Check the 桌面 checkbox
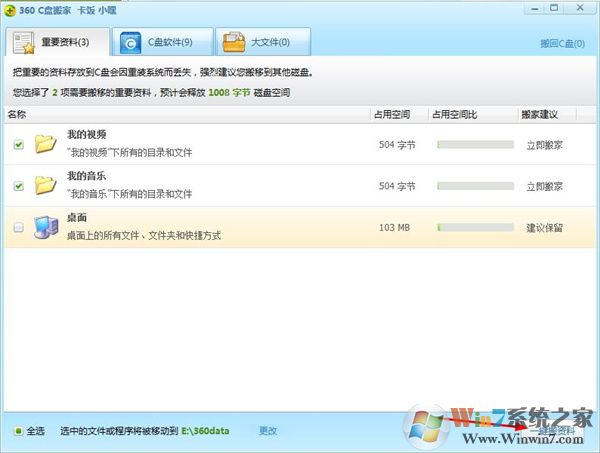This screenshot has width=600, height=453. [x=19, y=228]
